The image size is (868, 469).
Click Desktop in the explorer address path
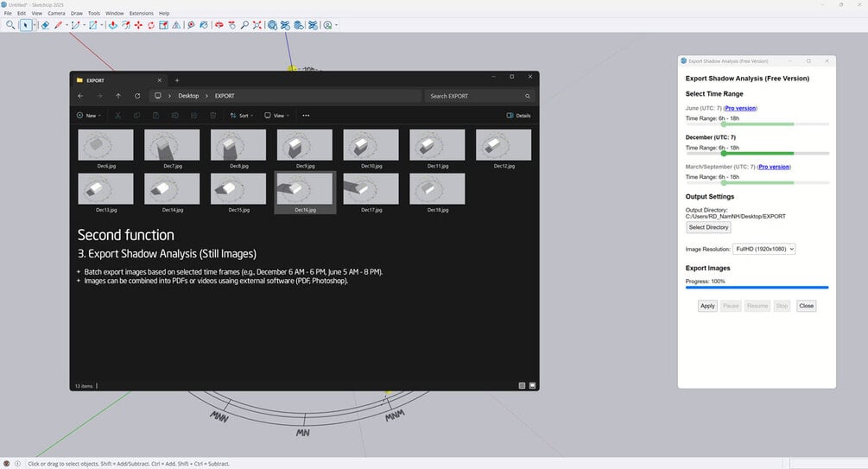click(x=188, y=96)
